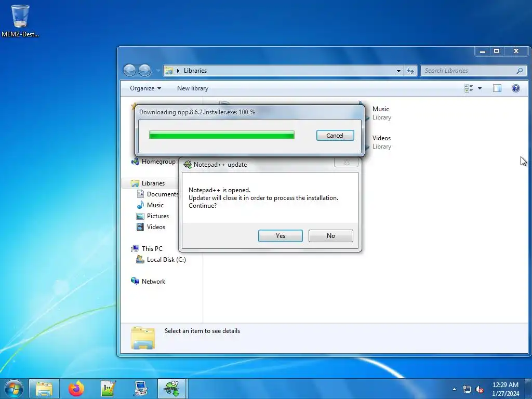This screenshot has height=399, width=532.
Task: Select the Music library in the file list
Action: coord(381,113)
